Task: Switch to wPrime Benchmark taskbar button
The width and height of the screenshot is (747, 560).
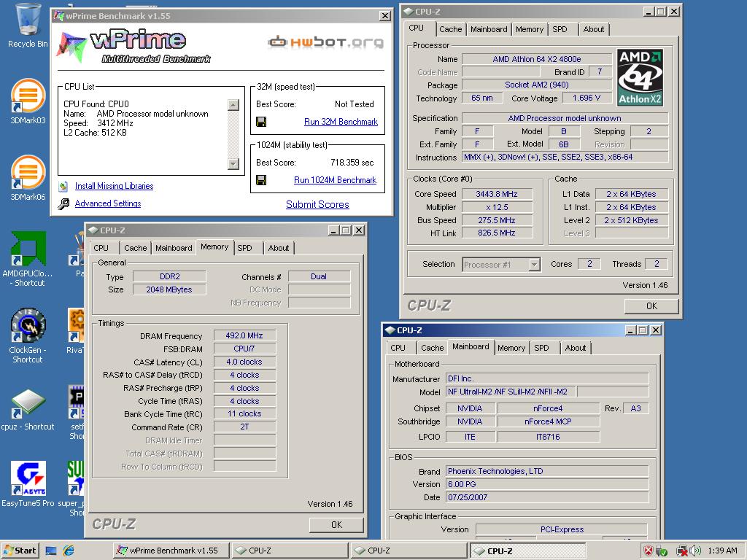Action: 171,551
